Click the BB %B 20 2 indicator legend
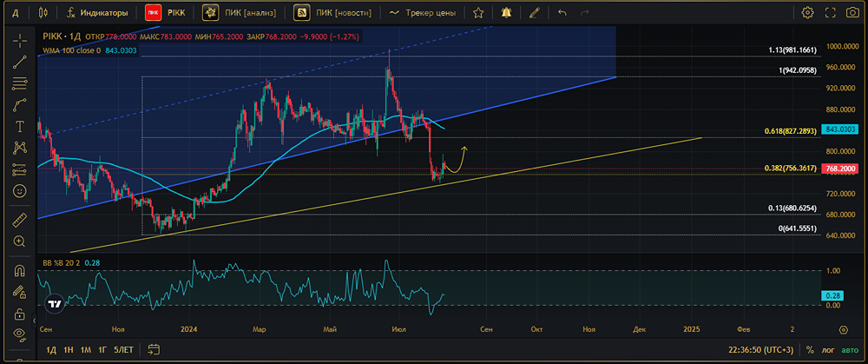The width and height of the screenshot is (868, 364). pos(71,262)
